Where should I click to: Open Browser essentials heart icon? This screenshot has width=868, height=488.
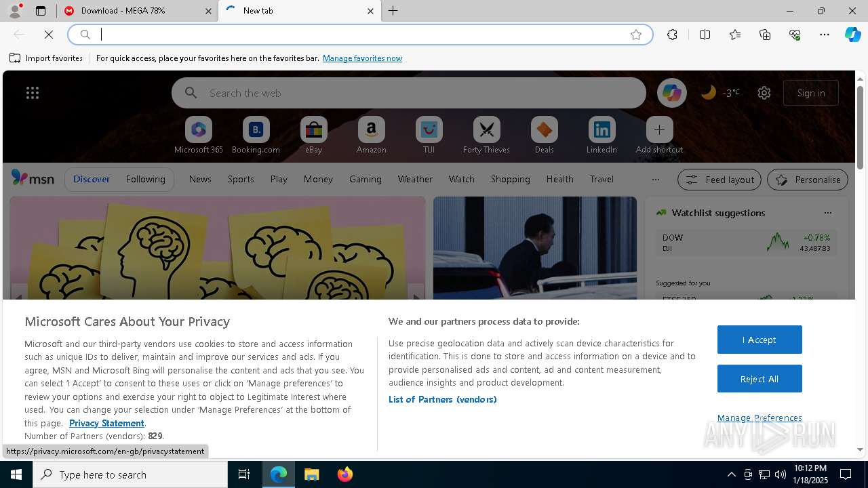(x=795, y=35)
